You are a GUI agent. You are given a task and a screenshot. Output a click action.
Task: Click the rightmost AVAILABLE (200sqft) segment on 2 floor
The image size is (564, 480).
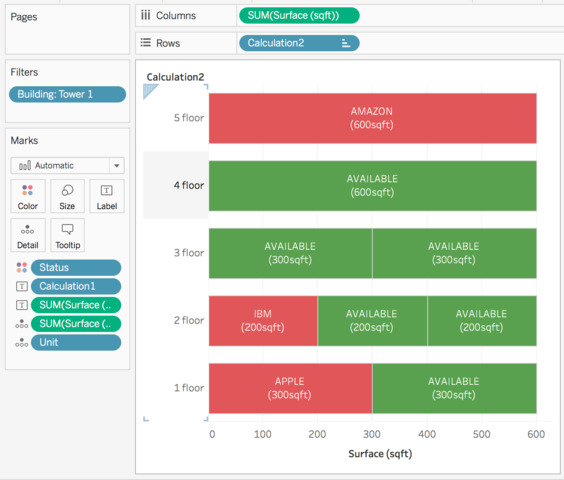(x=482, y=321)
